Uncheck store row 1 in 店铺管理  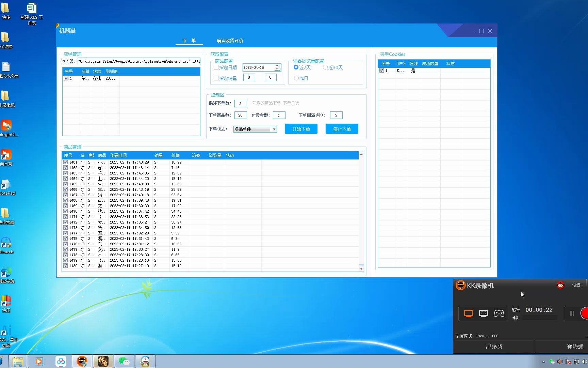[x=66, y=78]
